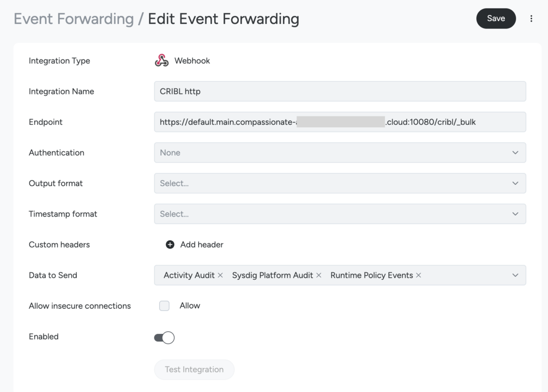Image resolution: width=548 pixels, height=392 pixels.
Task: Click the Test Integration button
Action: click(x=194, y=370)
